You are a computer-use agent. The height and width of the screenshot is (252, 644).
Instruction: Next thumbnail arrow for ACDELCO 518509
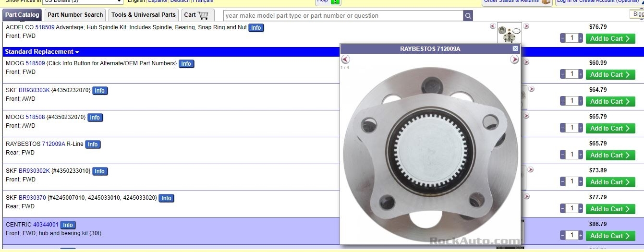[x=526, y=26]
